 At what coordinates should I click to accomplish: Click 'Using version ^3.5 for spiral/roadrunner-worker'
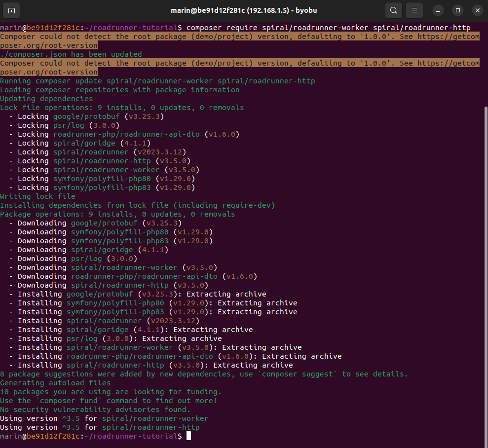coord(104,419)
